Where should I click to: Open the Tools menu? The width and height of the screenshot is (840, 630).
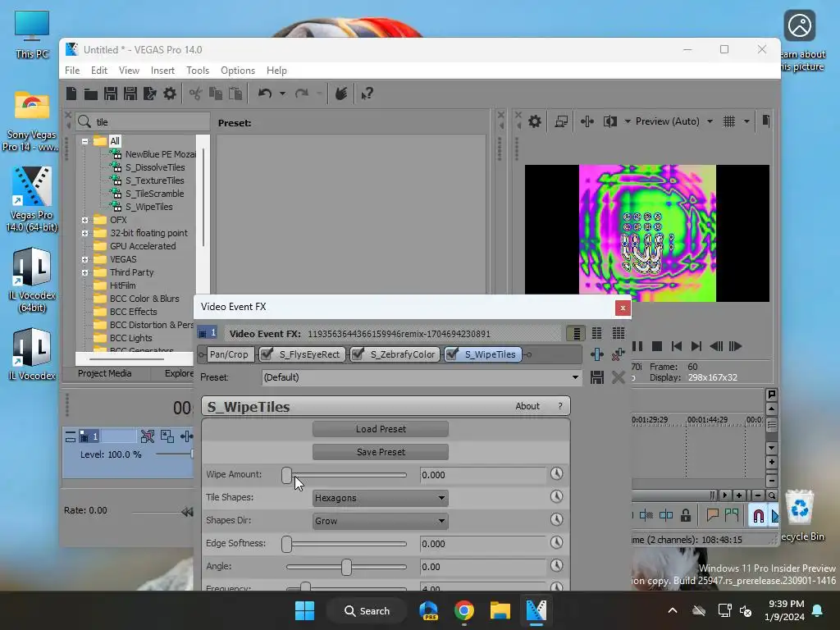198,71
